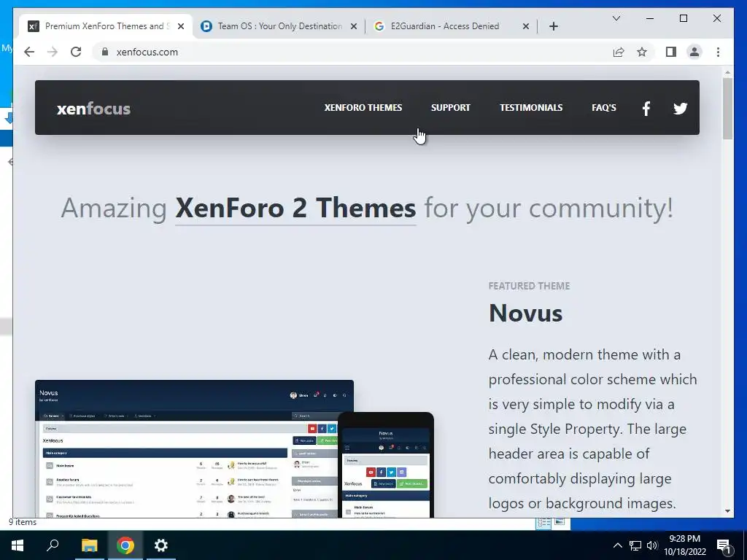Viewport: 747px width, 560px height.
Task: Open the Facebook icon in site header
Action: click(646, 109)
